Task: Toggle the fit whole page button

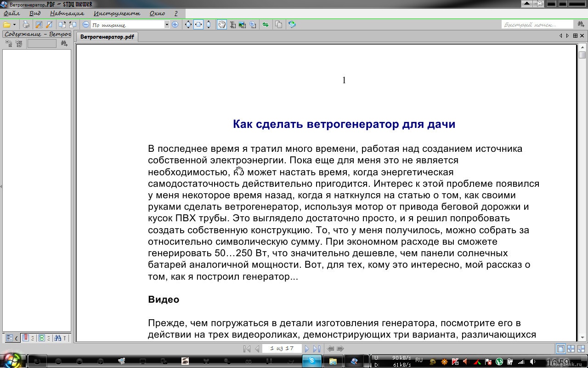Action: [188, 25]
